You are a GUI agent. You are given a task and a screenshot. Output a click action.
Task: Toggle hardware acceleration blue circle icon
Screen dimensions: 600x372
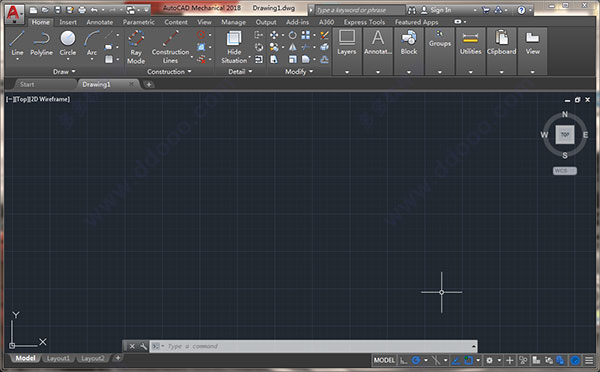pyautogui.click(x=575, y=360)
